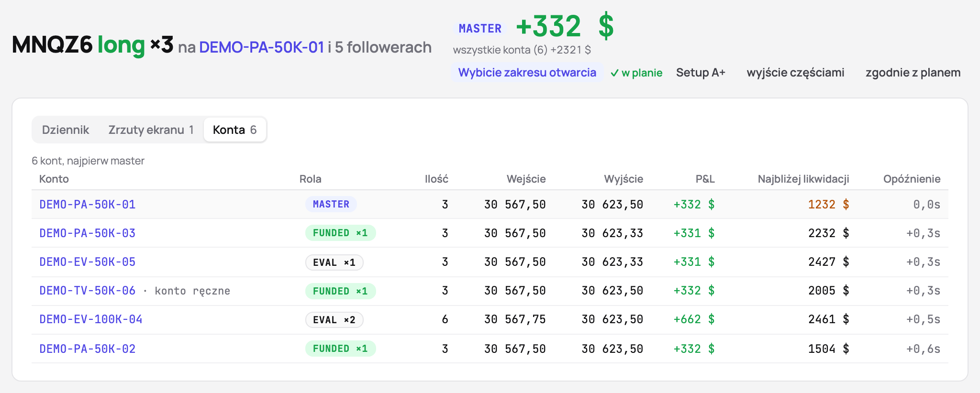Image resolution: width=980 pixels, height=393 pixels.
Task: Open account DEMO-PA-50K-02
Action: coord(88,349)
